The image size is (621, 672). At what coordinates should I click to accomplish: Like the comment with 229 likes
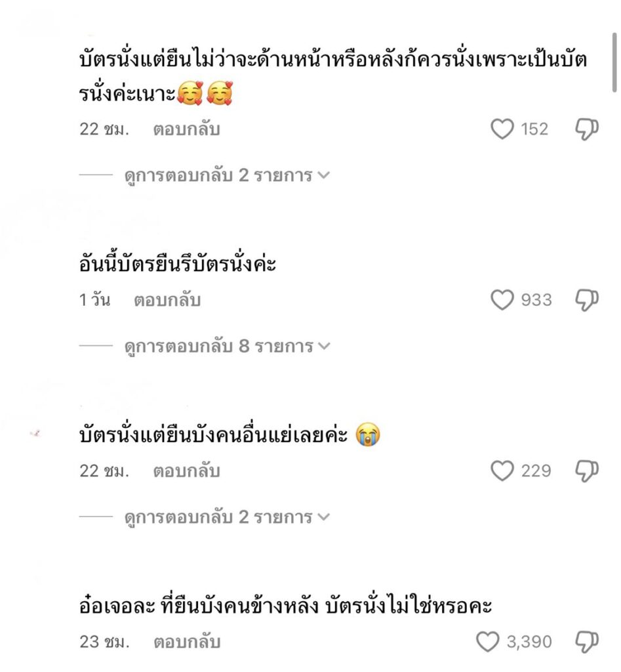(502, 471)
